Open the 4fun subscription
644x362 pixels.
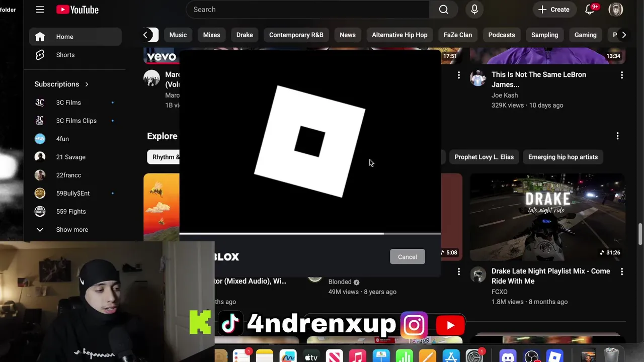(x=75, y=139)
